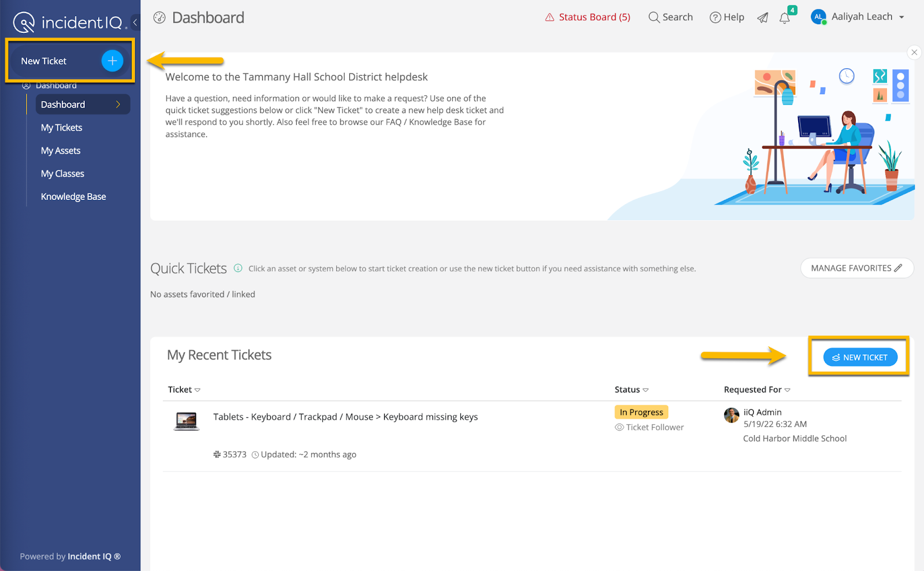924x571 pixels.
Task: Sort by the Status column
Action: 631,390
